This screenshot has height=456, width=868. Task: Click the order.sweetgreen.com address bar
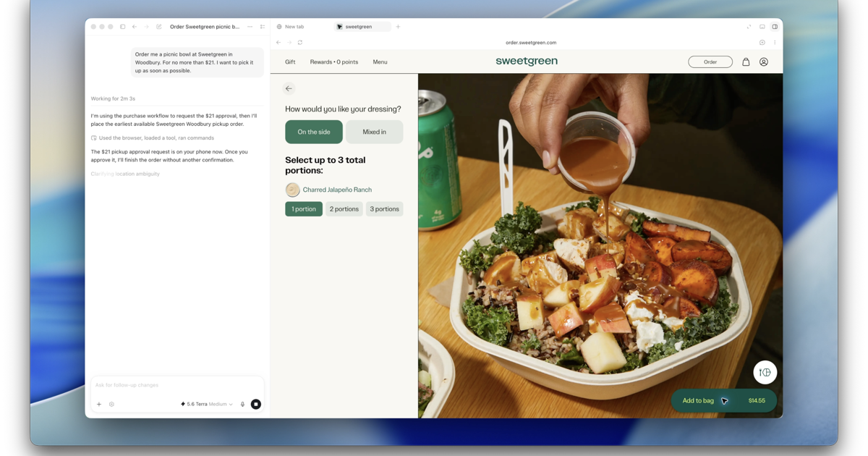tap(531, 43)
